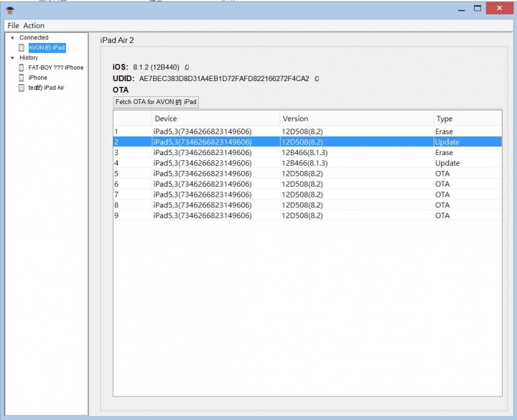The width and height of the screenshot is (517, 420).
Task: Sort by the Device column header
Action: (215, 118)
